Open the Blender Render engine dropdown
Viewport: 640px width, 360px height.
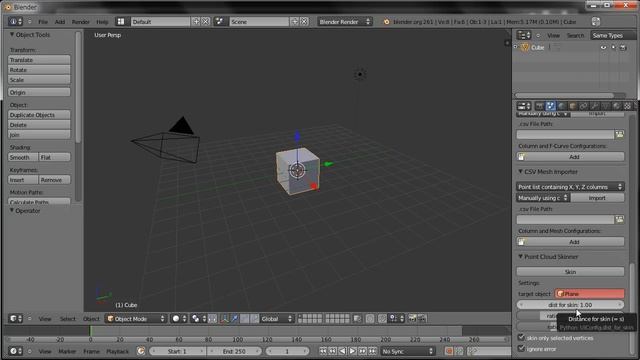(x=344, y=22)
